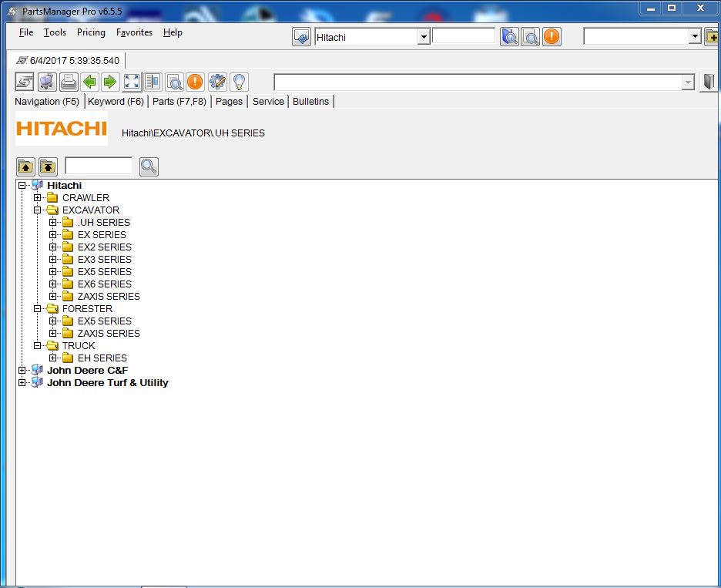Open the Favorites menu
This screenshot has width=721, height=588.
pos(134,32)
